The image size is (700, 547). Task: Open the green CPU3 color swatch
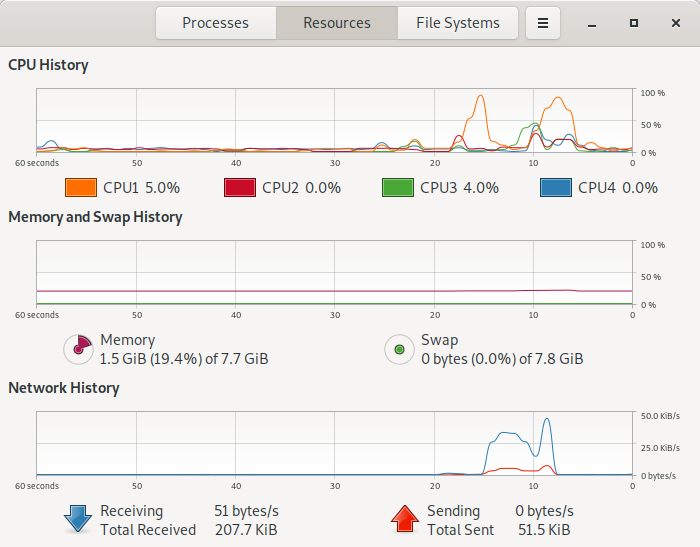pyautogui.click(x=397, y=187)
